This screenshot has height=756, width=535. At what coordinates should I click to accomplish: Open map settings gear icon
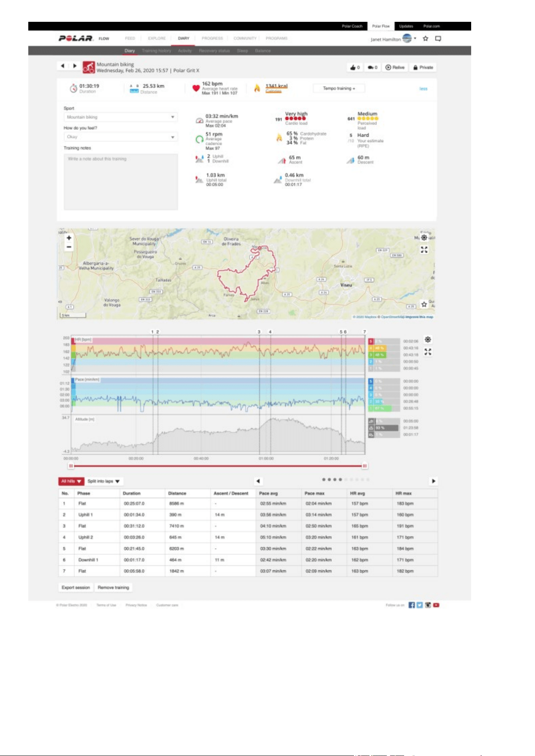pyautogui.click(x=424, y=237)
